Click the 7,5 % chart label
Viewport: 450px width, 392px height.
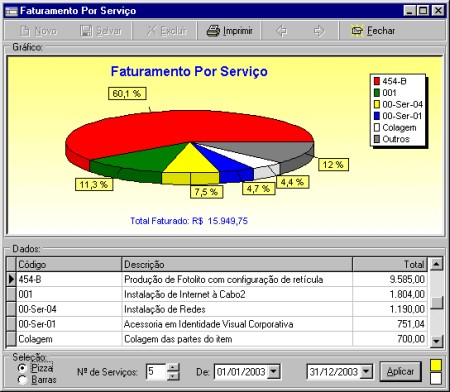click(x=206, y=192)
